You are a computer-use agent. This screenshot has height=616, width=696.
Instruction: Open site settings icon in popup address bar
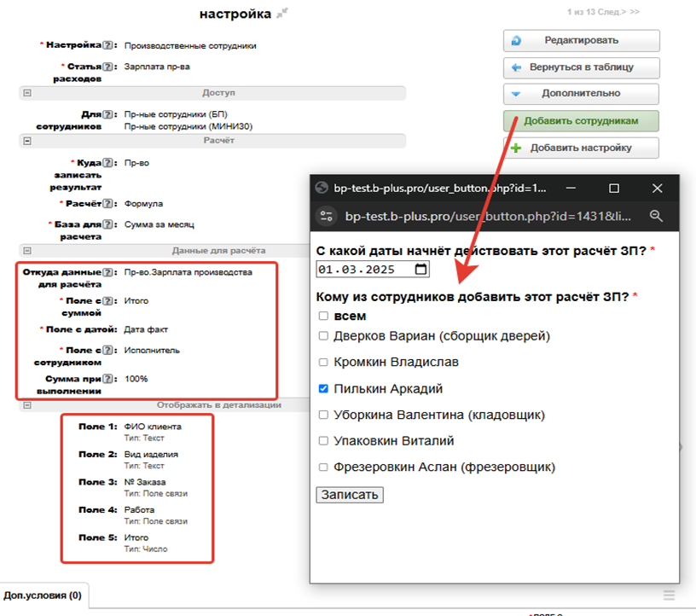tap(325, 217)
